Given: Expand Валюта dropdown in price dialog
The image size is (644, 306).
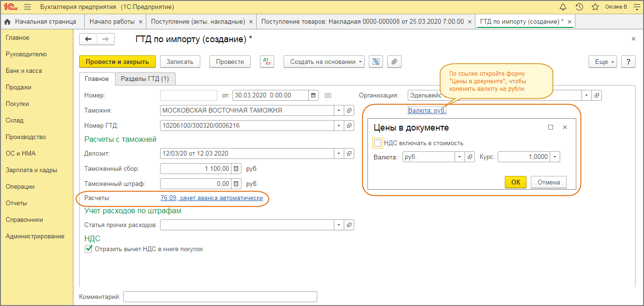Looking at the screenshot, I should point(459,157).
